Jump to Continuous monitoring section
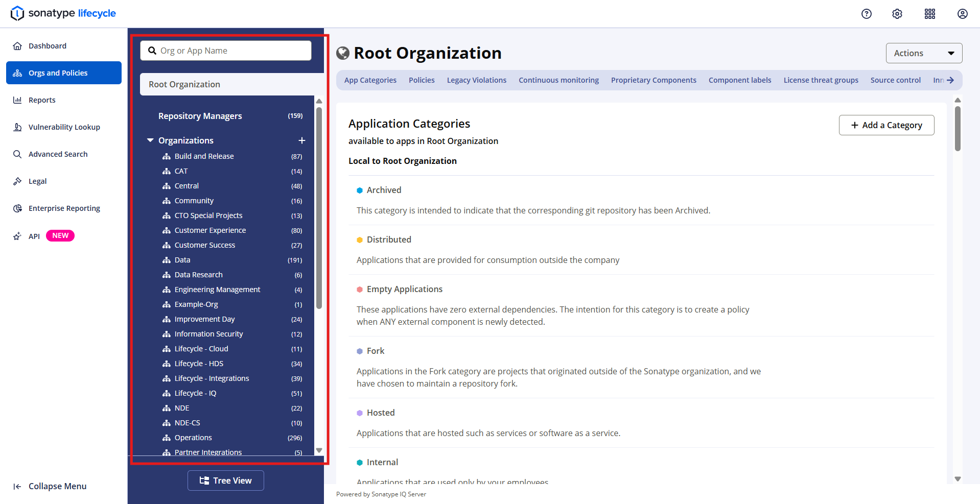This screenshot has width=980, height=504. 559,80
